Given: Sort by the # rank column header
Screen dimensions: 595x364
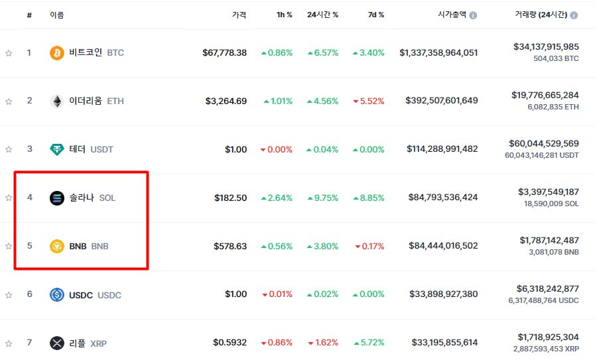Looking at the screenshot, I should [29, 15].
